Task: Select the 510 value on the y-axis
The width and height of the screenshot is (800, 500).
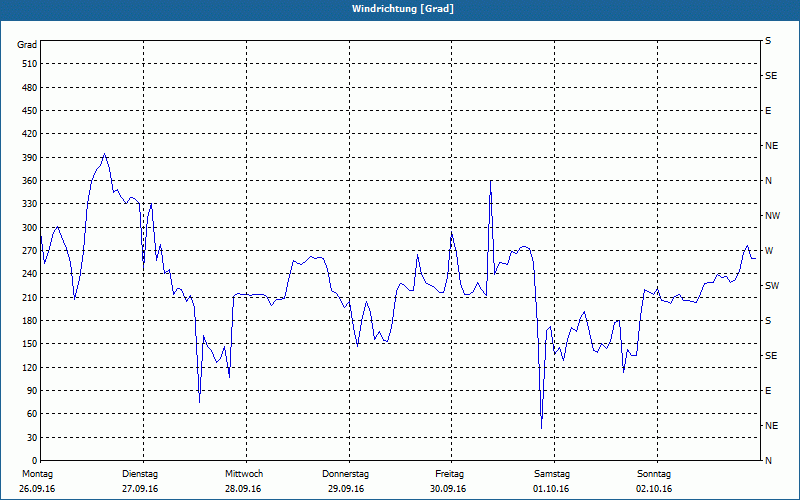Action: click(30, 64)
